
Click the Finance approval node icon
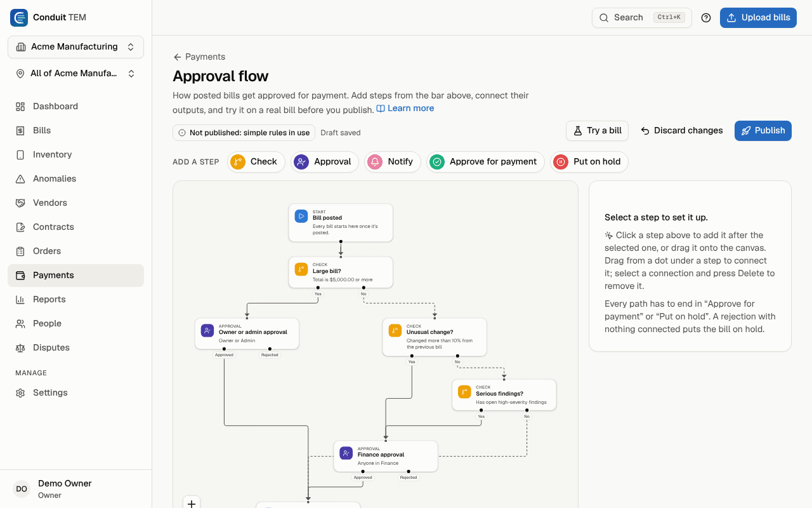point(346,453)
